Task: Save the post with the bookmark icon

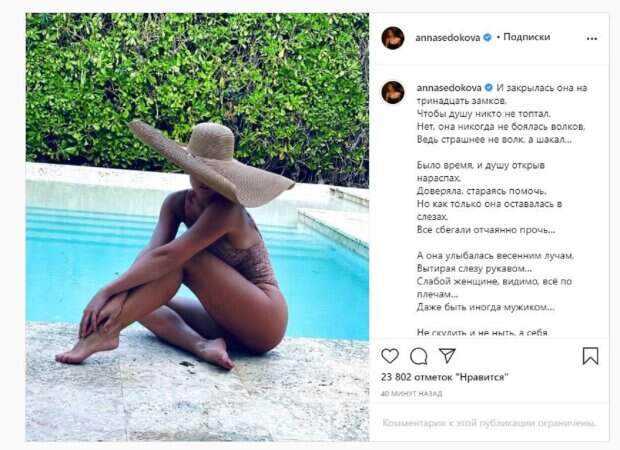Action: coord(590,356)
